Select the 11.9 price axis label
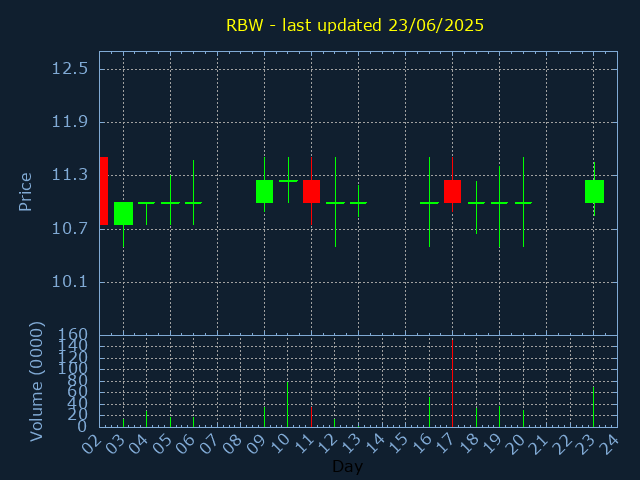 click(x=69, y=122)
